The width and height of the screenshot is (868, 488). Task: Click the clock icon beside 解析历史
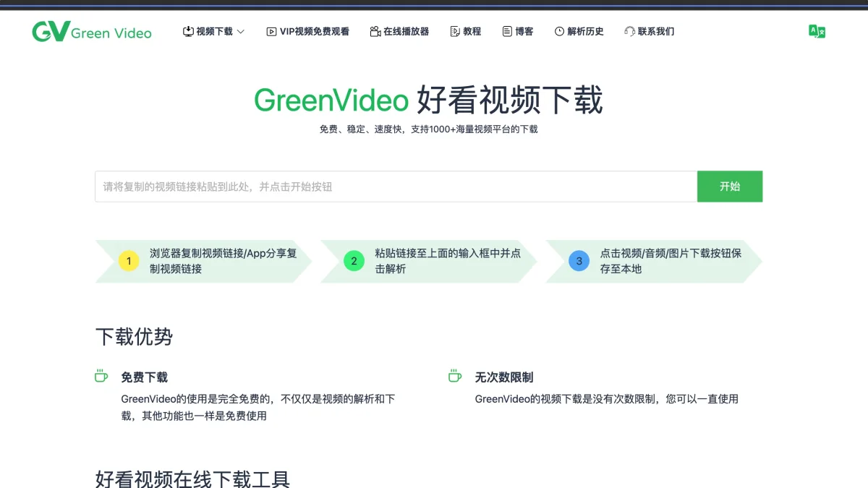(559, 32)
